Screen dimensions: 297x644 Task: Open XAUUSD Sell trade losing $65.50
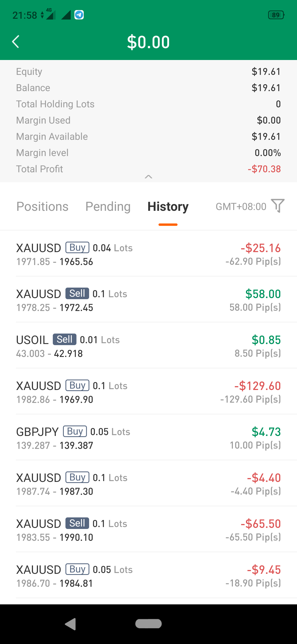pos(148,530)
